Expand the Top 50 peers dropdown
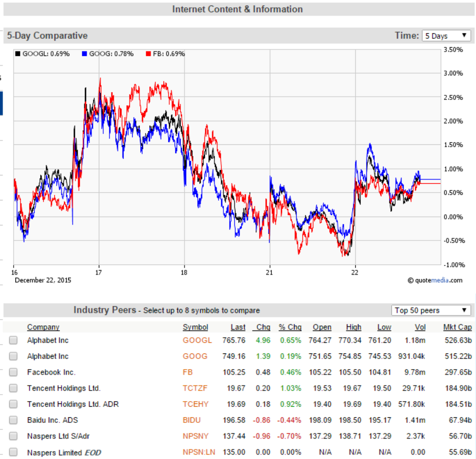 (431, 310)
